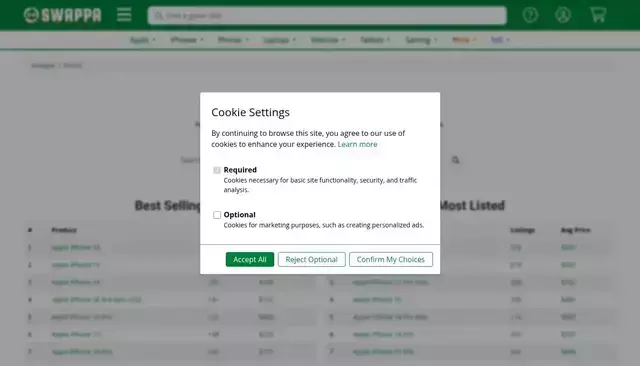Viewport: 640px width, 366px height.
Task: Open the Learn more link
Action: point(357,144)
